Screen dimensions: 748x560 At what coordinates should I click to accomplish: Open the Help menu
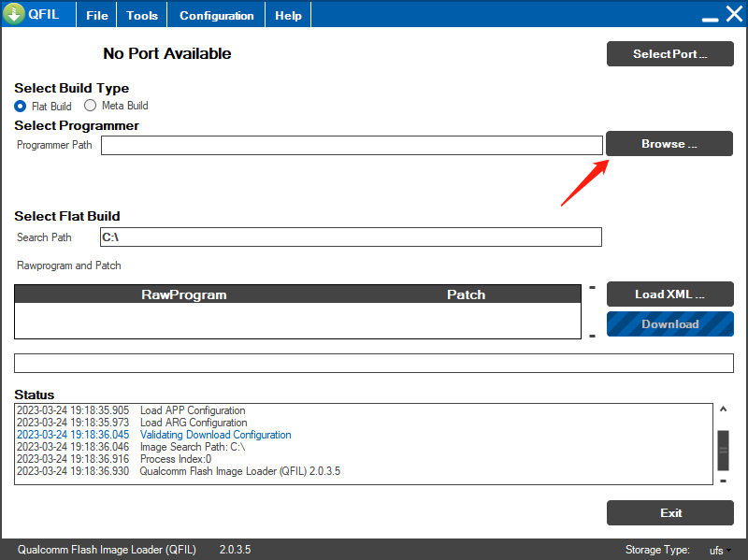click(288, 15)
